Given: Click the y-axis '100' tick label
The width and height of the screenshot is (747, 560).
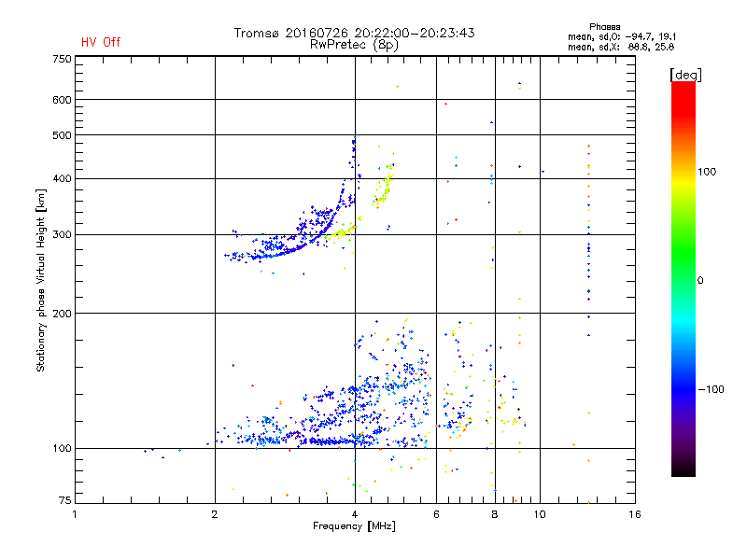Looking at the screenshot, I should pyautogui.click(x=62, y=449).
